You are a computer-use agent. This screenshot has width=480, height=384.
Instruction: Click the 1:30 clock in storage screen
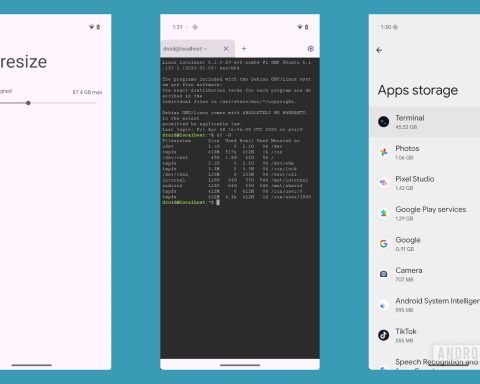click(386, 27)
